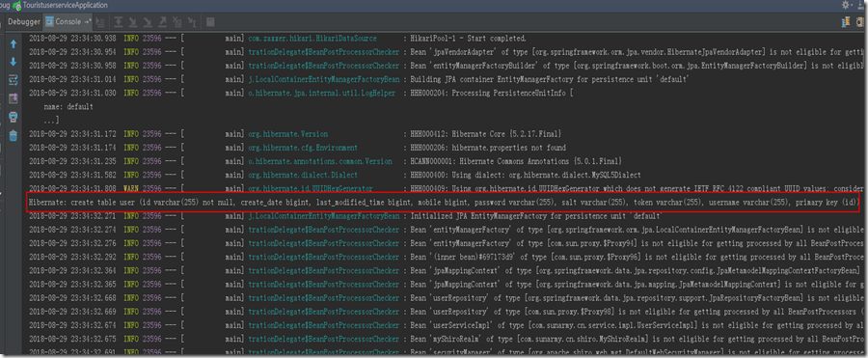Open the debug window gear settings menu
The width and height of the screenshot is (868, 358).
[x=848, y=5]
